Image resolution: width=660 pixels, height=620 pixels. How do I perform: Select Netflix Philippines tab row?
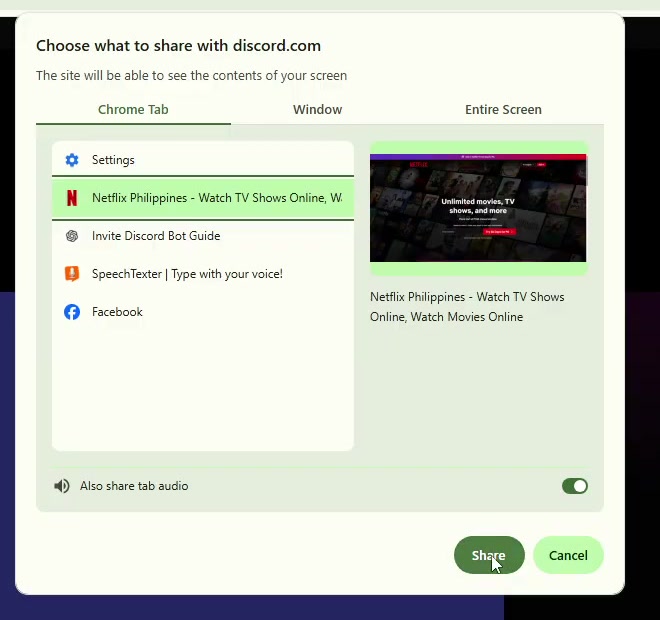coord(203,198)
